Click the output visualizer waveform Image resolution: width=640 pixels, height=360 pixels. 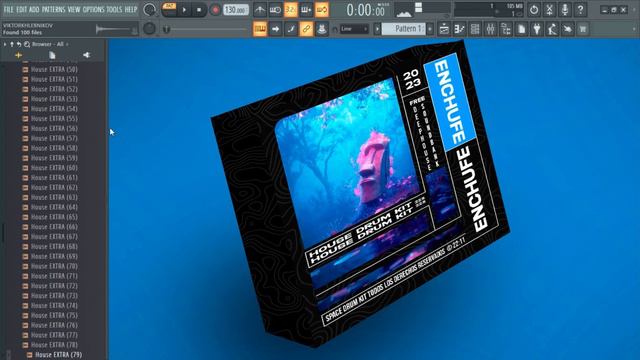tap(404, 10)
